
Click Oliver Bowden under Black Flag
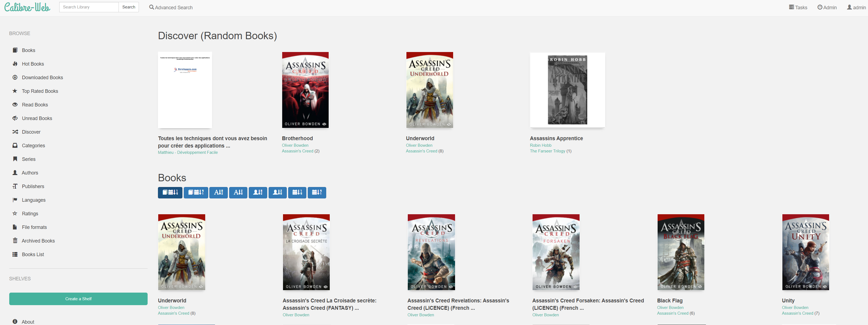pos(670,308)
